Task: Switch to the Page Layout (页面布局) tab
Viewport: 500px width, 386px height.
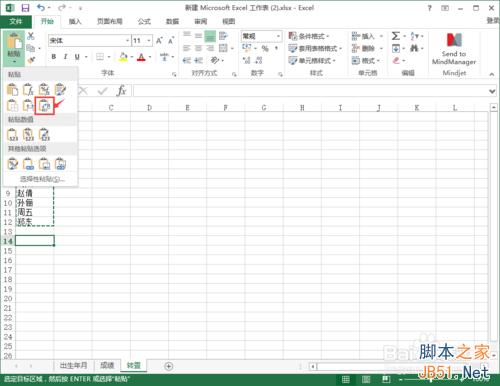Action: 110,22
